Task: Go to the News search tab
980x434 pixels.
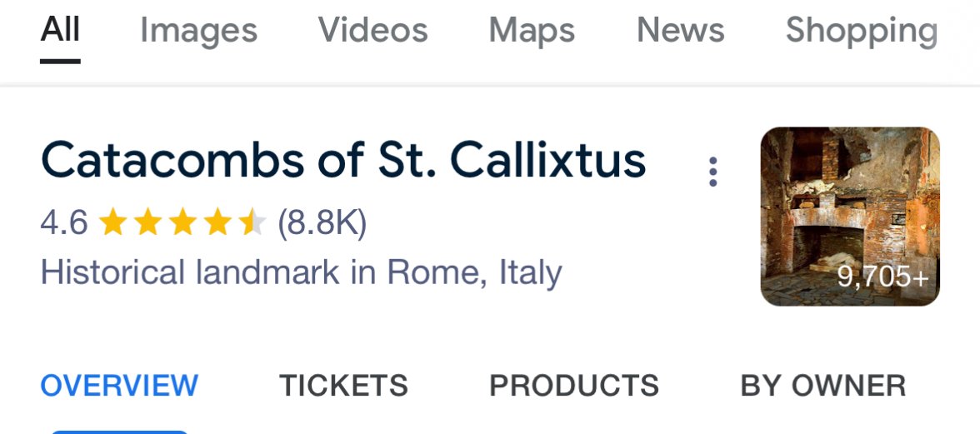Action: pyautogui.click(x=680, y=32)
